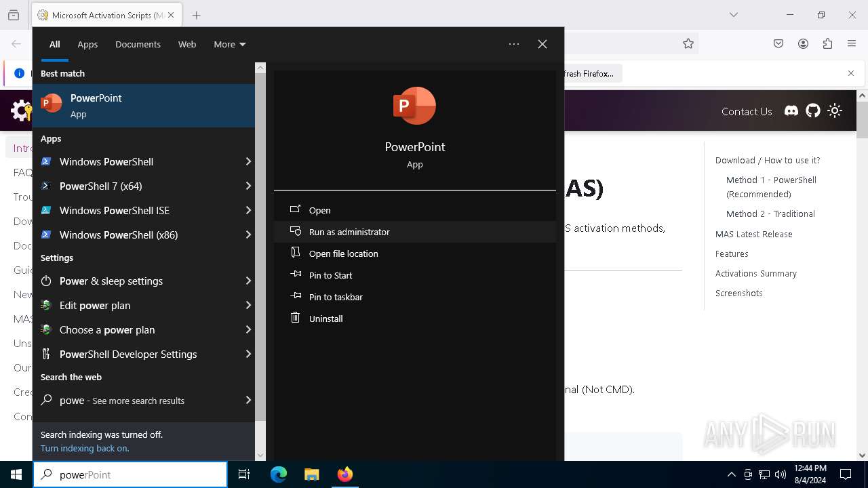Switch to Firefox from taskbar
Image resolution: width=868 pixels, height=488 pixels.
344,474
